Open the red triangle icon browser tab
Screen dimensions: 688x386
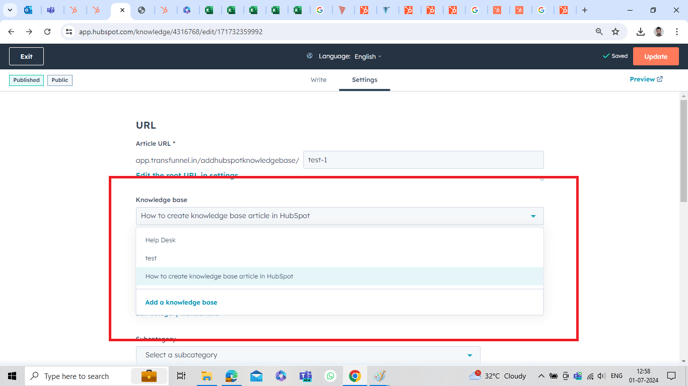point(342,10)
